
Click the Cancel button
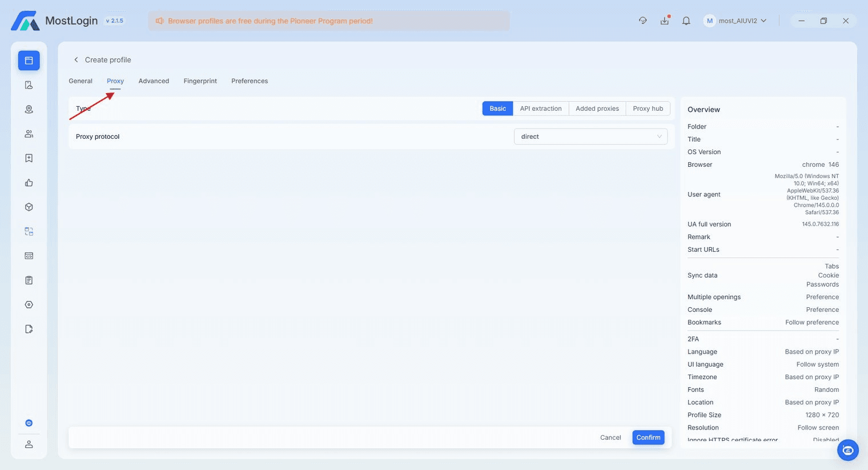(x=610, y=437)
